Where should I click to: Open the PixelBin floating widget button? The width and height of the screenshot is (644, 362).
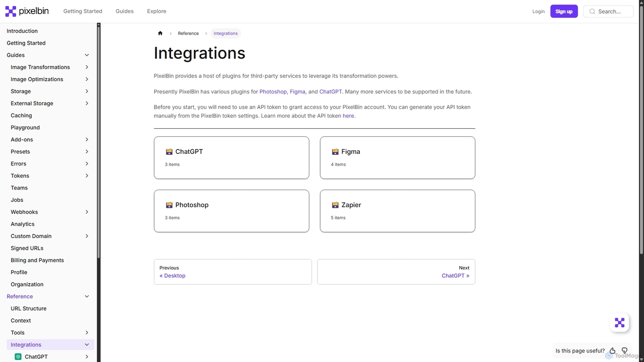pos(619,322)
